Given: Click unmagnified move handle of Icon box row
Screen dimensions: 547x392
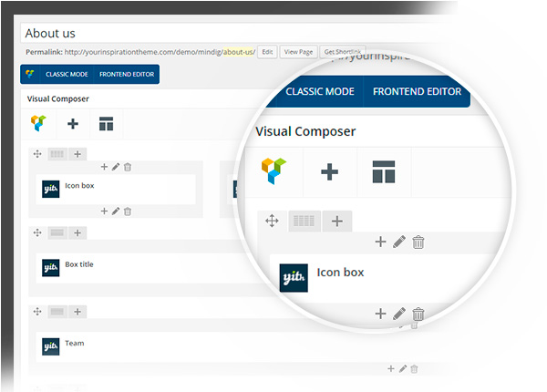Looking at the screenshot, I should 37,154.
